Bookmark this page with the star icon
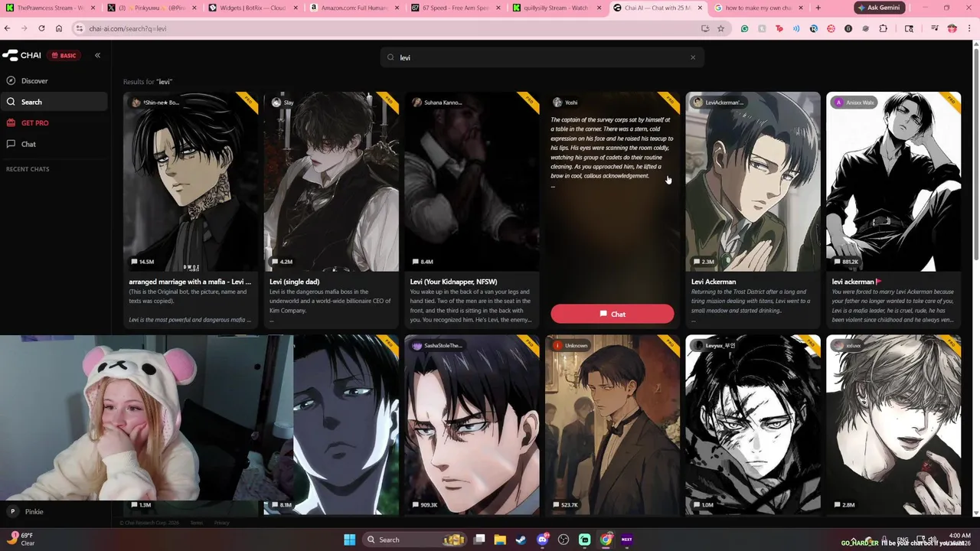Viewport: 980px width, 551px height. (x=720, y=28)
